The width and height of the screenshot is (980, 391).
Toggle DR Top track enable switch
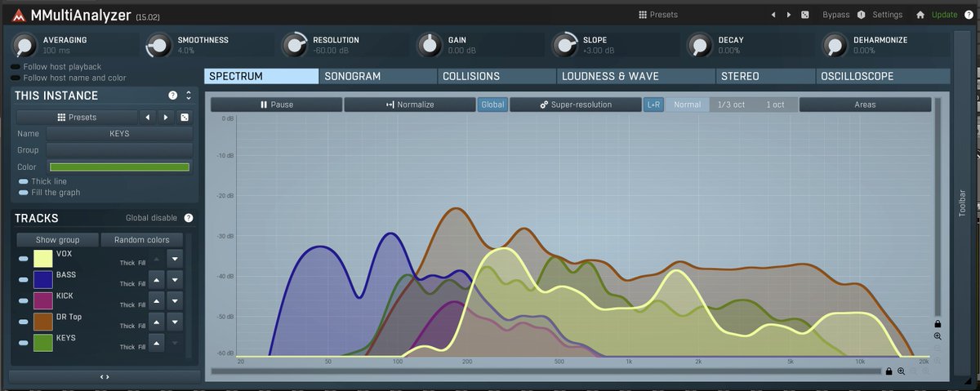(x=24, y=322)
